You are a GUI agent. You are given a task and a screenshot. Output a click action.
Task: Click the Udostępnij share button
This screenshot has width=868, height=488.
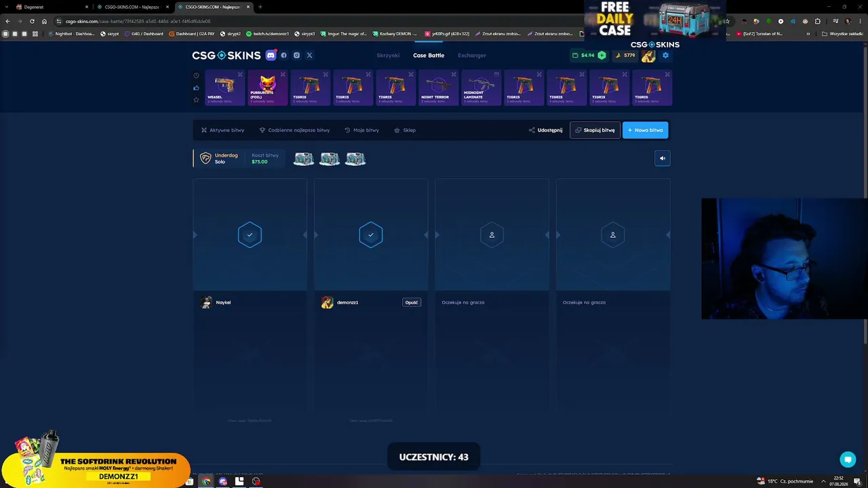(x=546, y=130)
